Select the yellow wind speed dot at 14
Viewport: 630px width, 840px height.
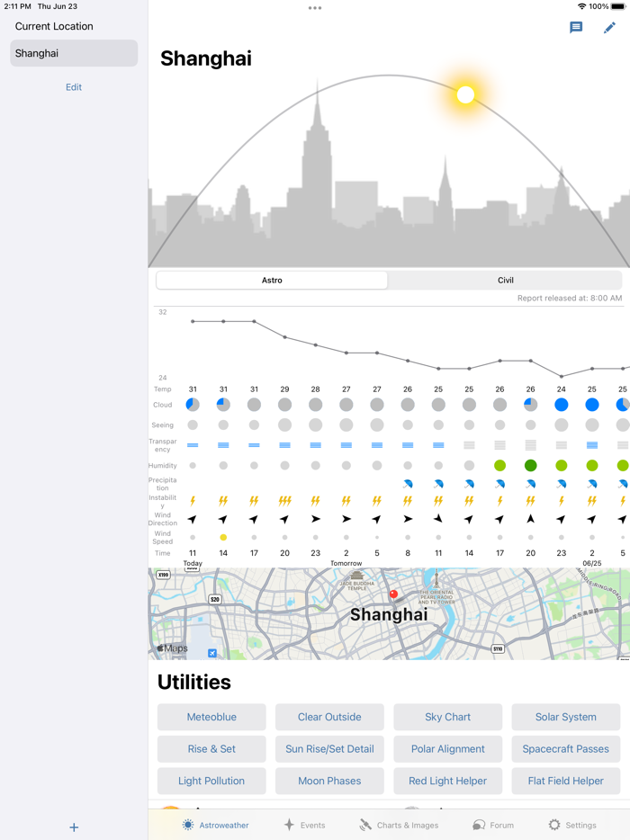(x=223, y=537)
